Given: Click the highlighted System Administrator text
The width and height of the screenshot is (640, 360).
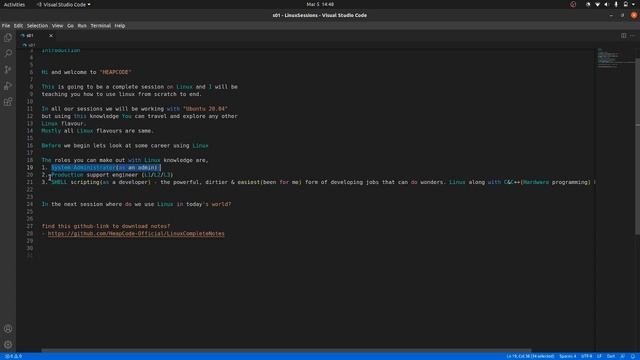Looking at the screenshot, I should pos(105,167).
